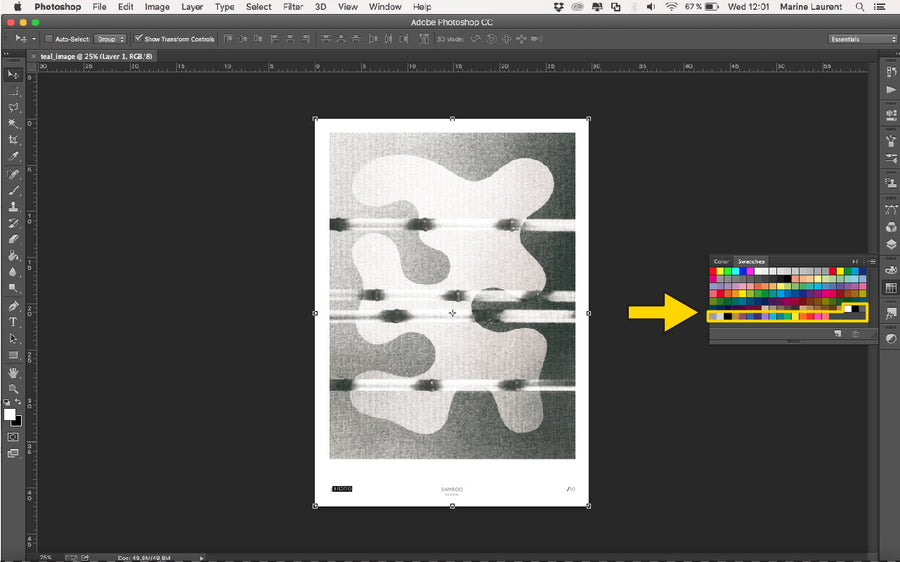Choose the Hand tool

pos(14,372)
